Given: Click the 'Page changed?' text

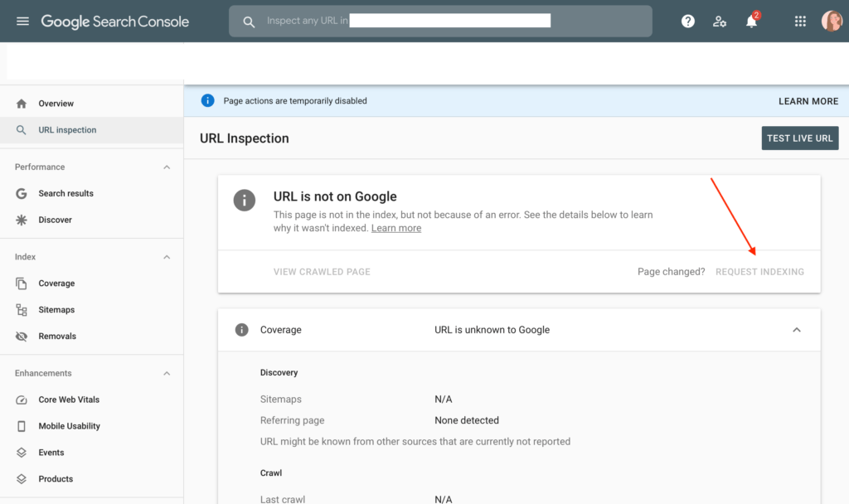Looking at the screenshot, I should pos(671,272).
